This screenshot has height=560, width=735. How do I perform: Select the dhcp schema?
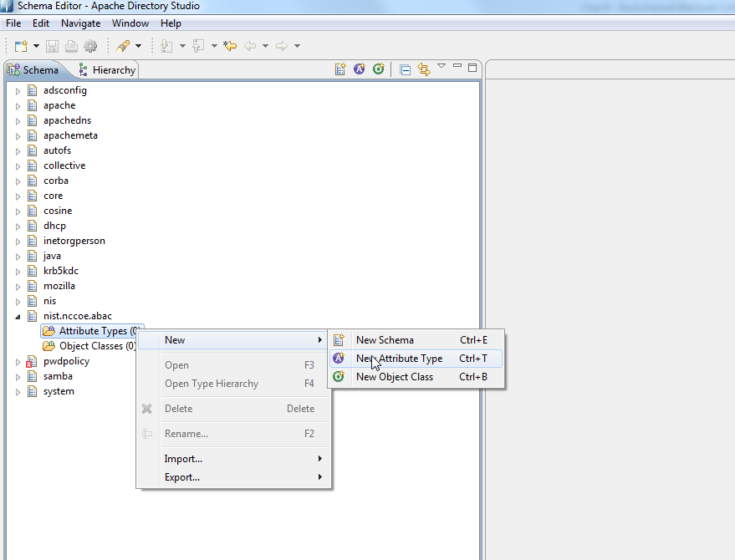click(x=54, y=226)
